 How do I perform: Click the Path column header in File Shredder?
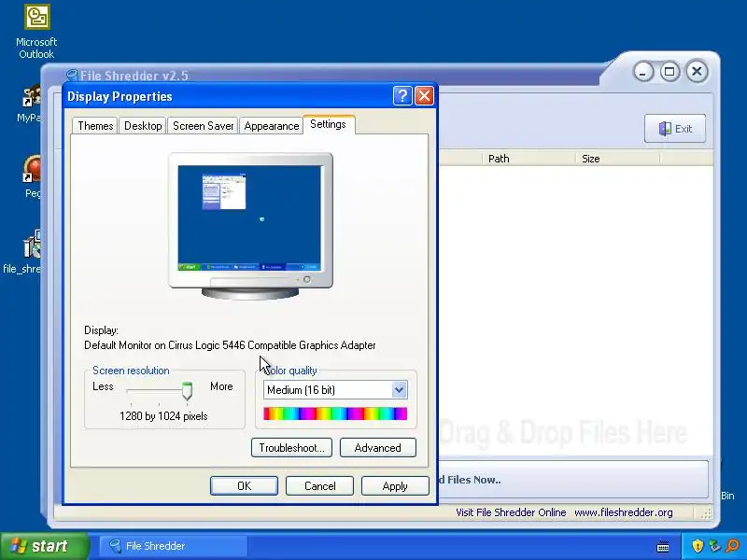pyautogui.click(x=529, y=159)
